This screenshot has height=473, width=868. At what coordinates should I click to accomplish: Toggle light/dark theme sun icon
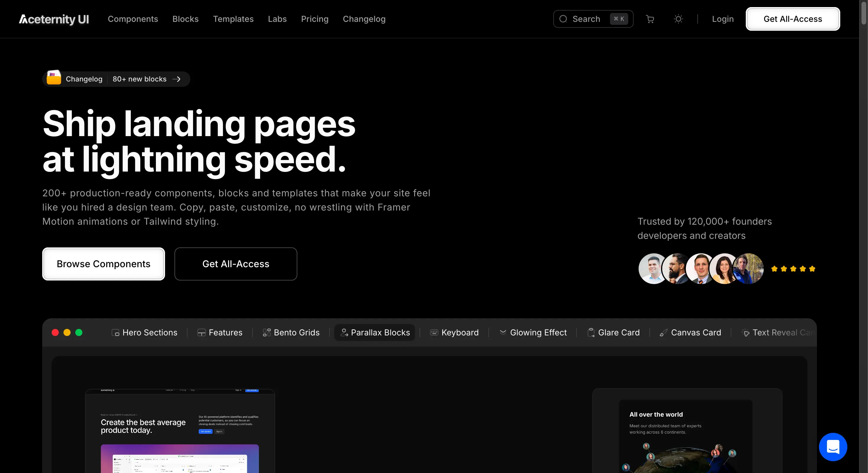point(678,19)
